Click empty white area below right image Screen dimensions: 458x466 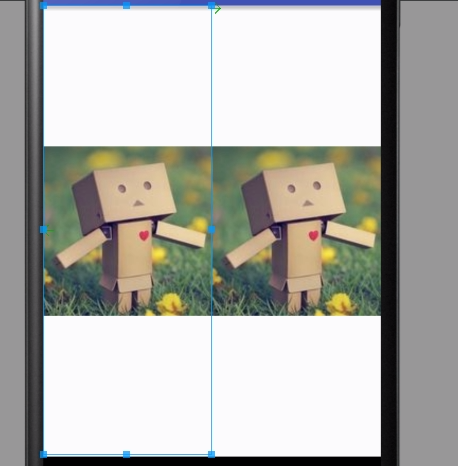pos(297,386)
